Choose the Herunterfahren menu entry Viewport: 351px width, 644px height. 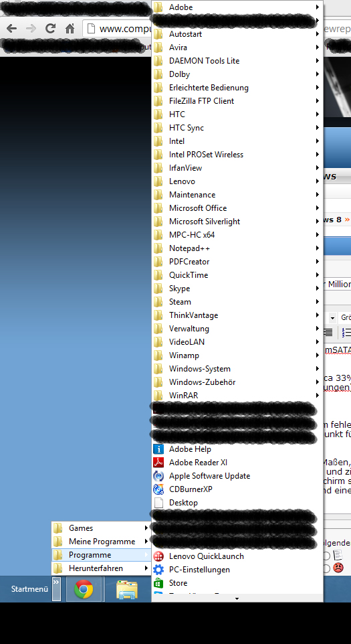point(101,568)
